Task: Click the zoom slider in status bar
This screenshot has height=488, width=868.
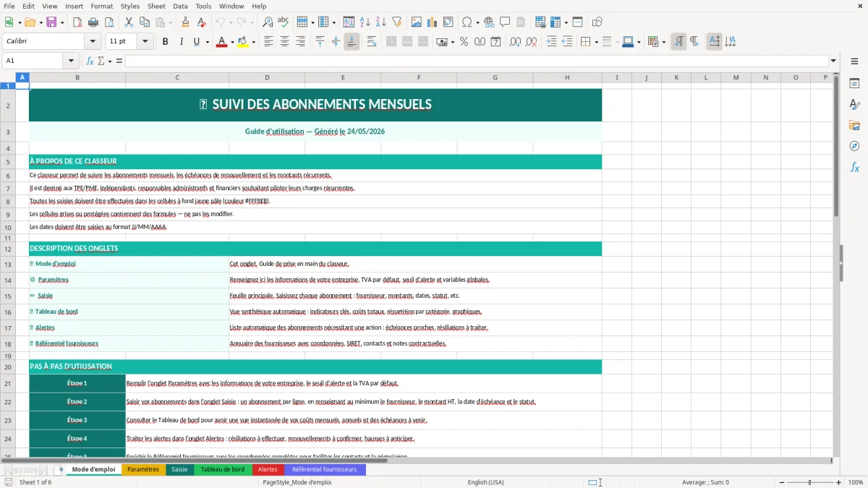Action: coord(810,482)
